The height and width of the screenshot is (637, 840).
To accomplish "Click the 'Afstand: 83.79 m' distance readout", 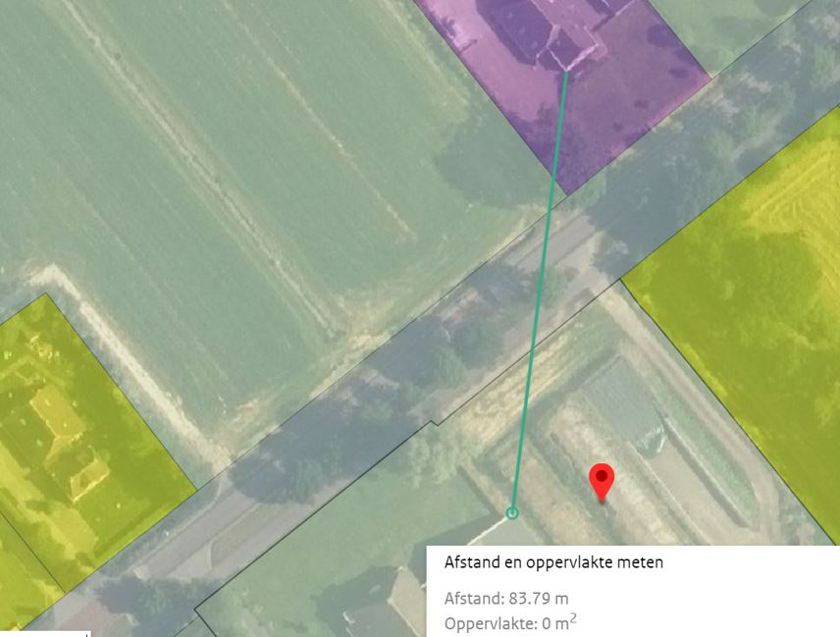I will [506, 598].
